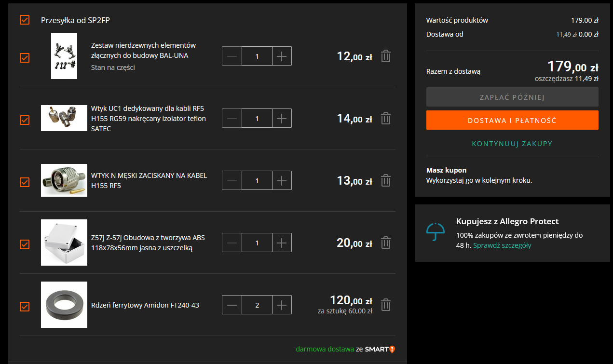Open Sprawdź szczegóły link

pyautogui.click(x=502, y=245)
